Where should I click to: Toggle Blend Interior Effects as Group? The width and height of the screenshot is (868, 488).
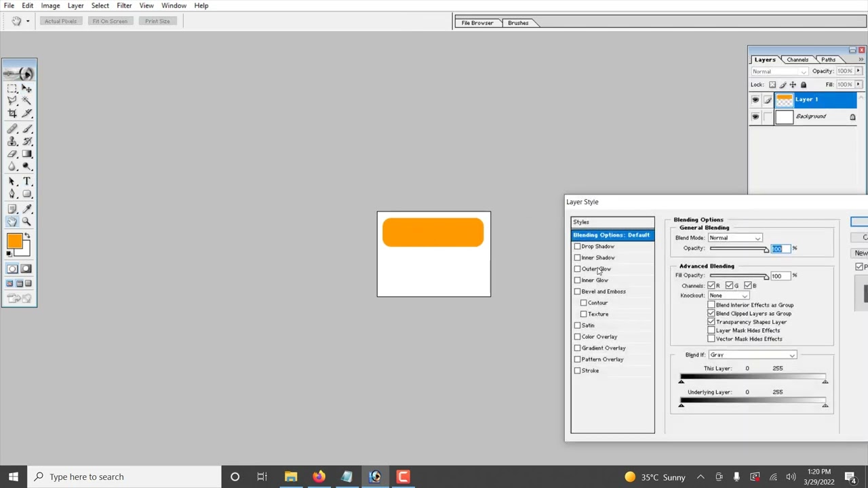711,305
